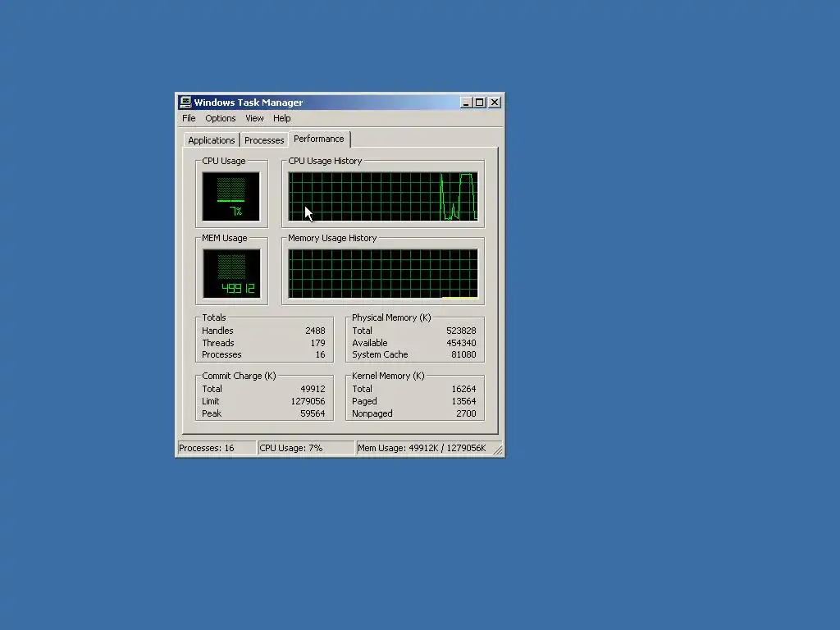Click the MEM Usage gauge showing 49912

(x=231, y=273)
